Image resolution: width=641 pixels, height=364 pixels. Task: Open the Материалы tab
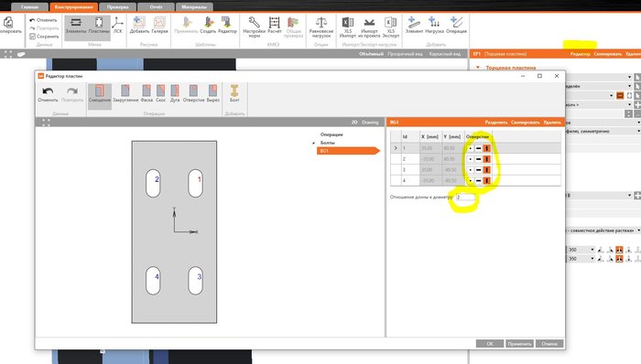194,7
